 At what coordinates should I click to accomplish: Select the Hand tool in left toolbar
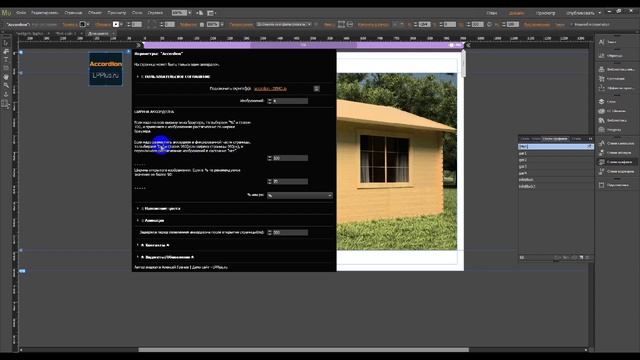coord(6,77)
